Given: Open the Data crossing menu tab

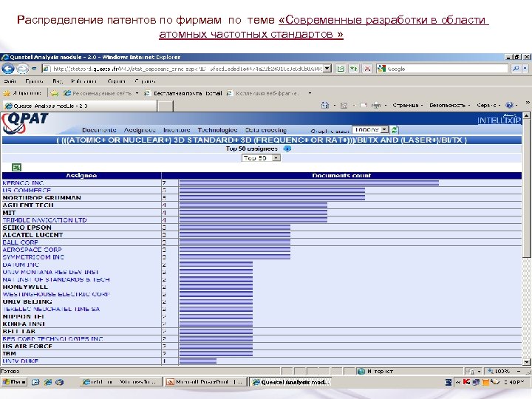Looking at the screenshot, I should click(266, 130).
